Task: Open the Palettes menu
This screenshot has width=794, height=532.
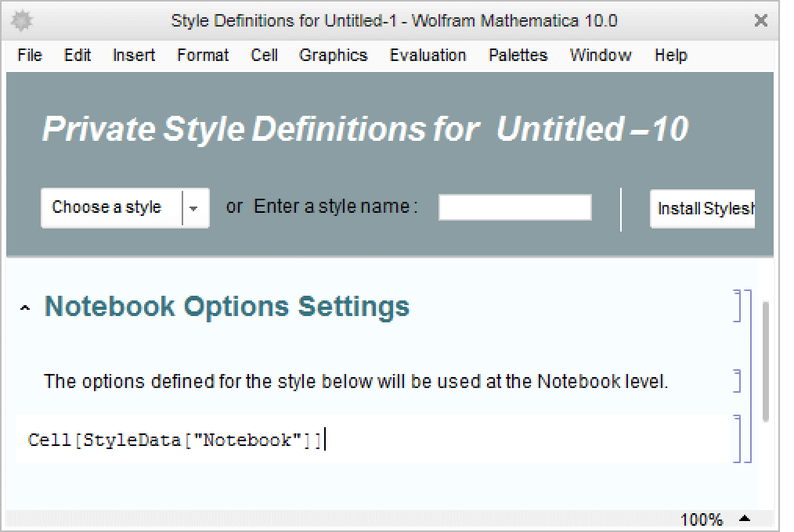Action: pyautogui.click(x=518, y=56)
